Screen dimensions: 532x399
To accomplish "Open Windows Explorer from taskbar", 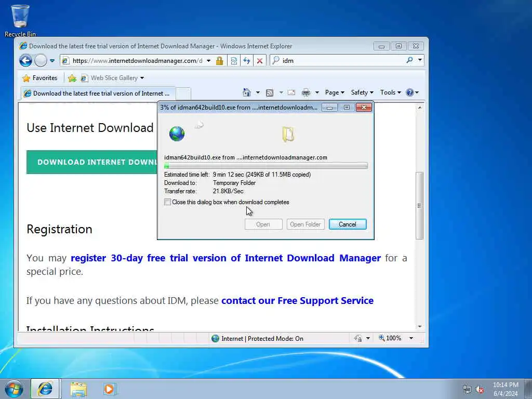I will click(79, 389).
